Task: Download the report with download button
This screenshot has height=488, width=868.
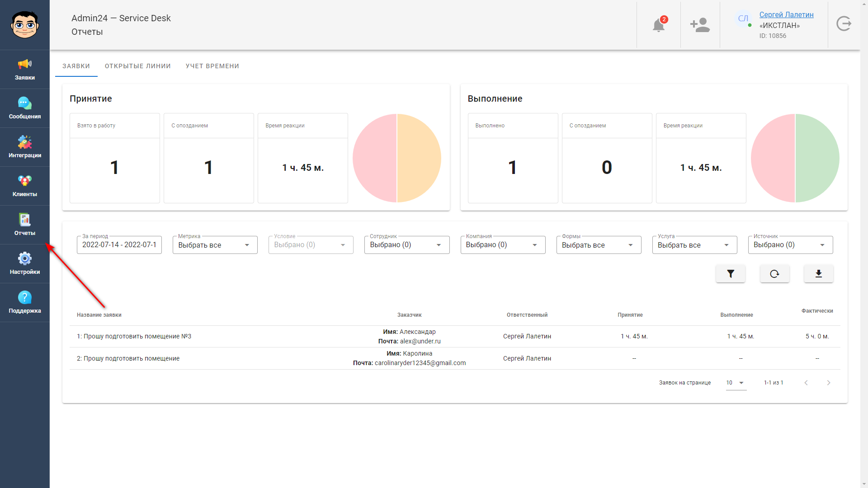Action: pyautogui.click(x=818, y=274)
